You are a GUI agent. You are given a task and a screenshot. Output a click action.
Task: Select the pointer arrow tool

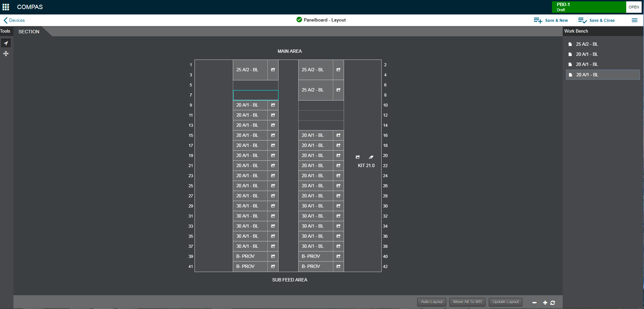(x=6, y=43)
